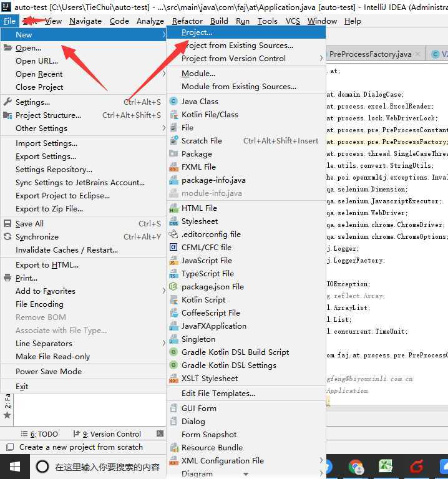Screen dimensions: 448x479
Task: Click the Cortana circle icon on the taskbar
Action: [x=42, y=467]
